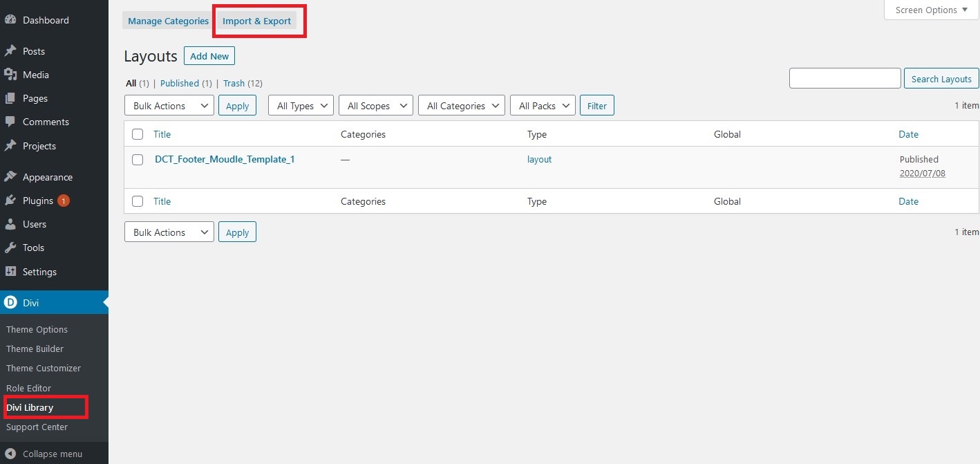Image resolution: width=980 pixels, height=464 pixels.
Task: Expand the Screen Options panel
Action: point(932,10)
